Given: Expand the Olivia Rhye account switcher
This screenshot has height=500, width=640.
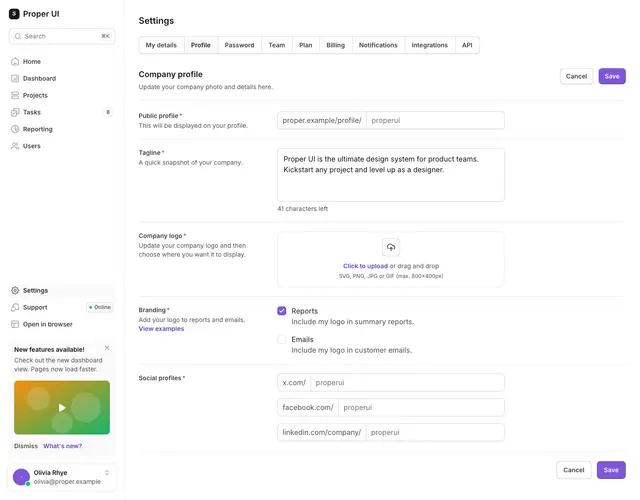Looking at the screenshot, I should click(x=107, y=473).
